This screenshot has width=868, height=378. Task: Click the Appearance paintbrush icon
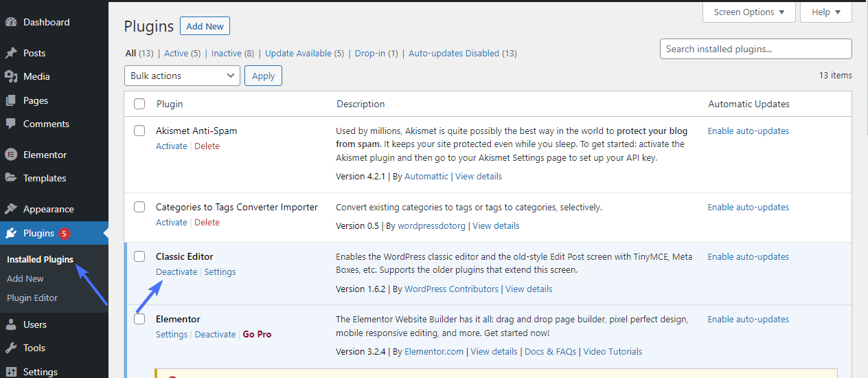(x=11, y=209)
